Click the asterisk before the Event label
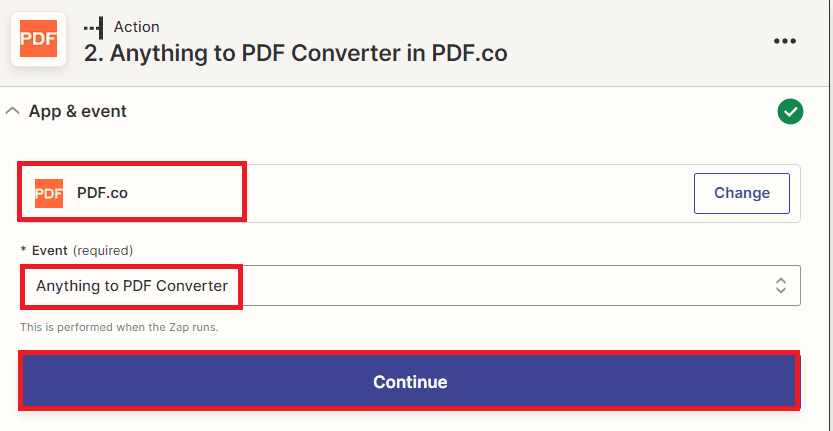The image size is (833, 431). click(23, 250)
